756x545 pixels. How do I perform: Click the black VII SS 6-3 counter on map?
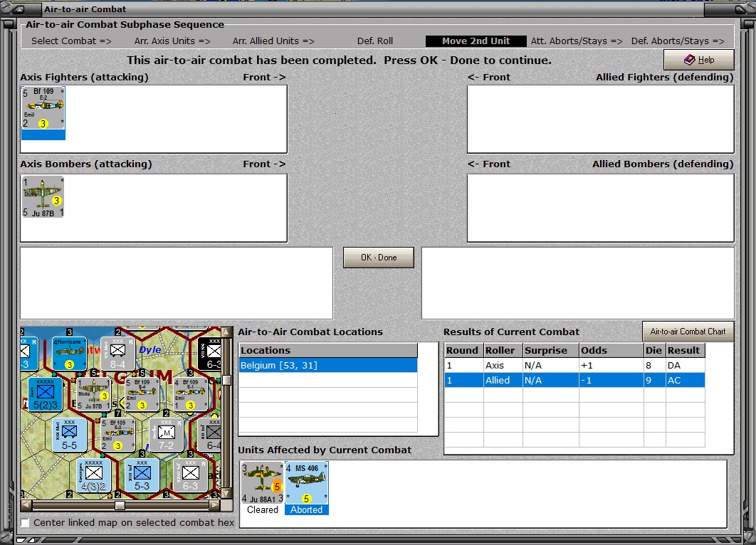[x=210, y=354]
